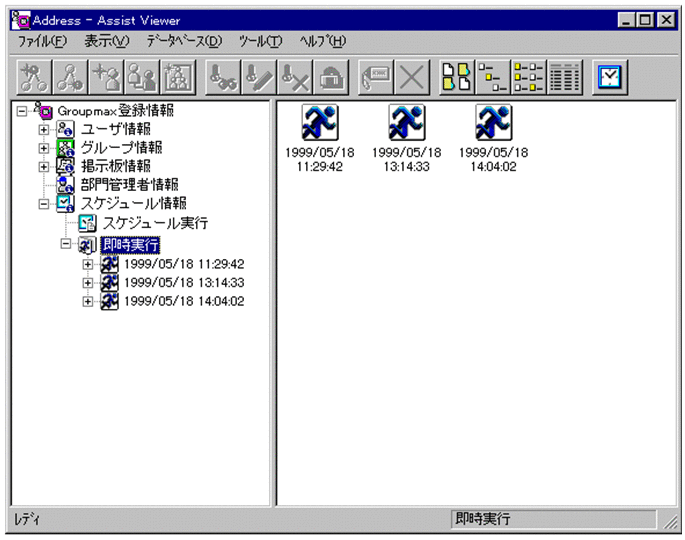This screenshot has height=540, width=685.
Task: Maximize the Assist Viewer window
Action: tap(644, 20)
